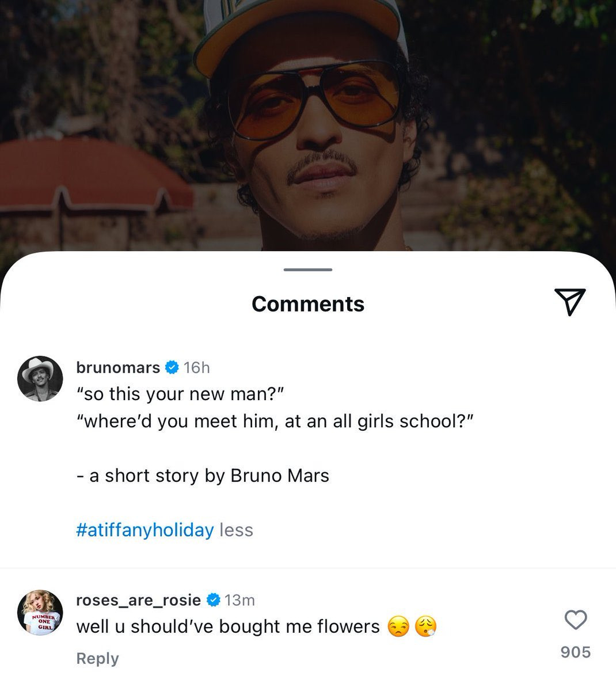
Task: Open the brunomars profile picture
Action: click(x=40, y=378)
